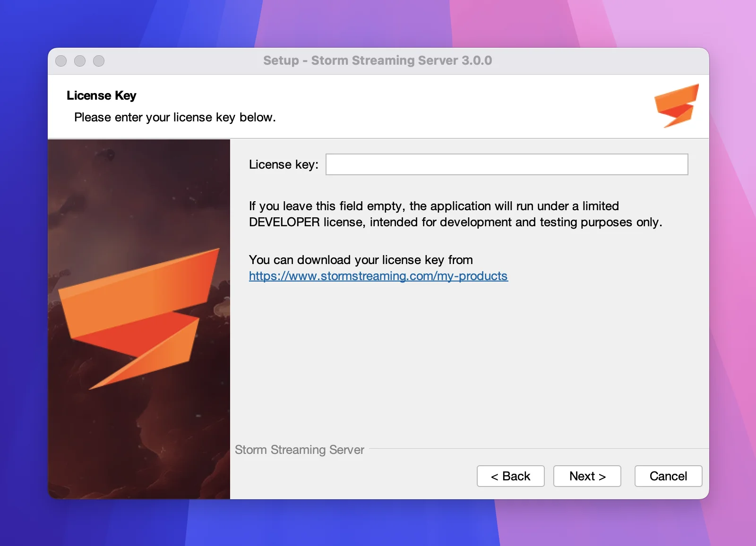The height and width of the screenshot is (546, 756).
Task: Click the zoom window button in title bar
Action: [x=99, y=61]
